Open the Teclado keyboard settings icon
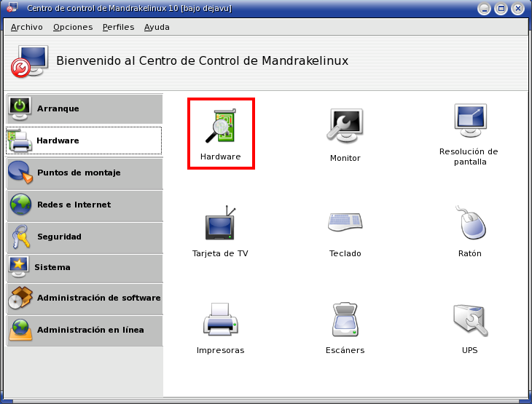Viewport: 532px width, 404px height. 345,222
